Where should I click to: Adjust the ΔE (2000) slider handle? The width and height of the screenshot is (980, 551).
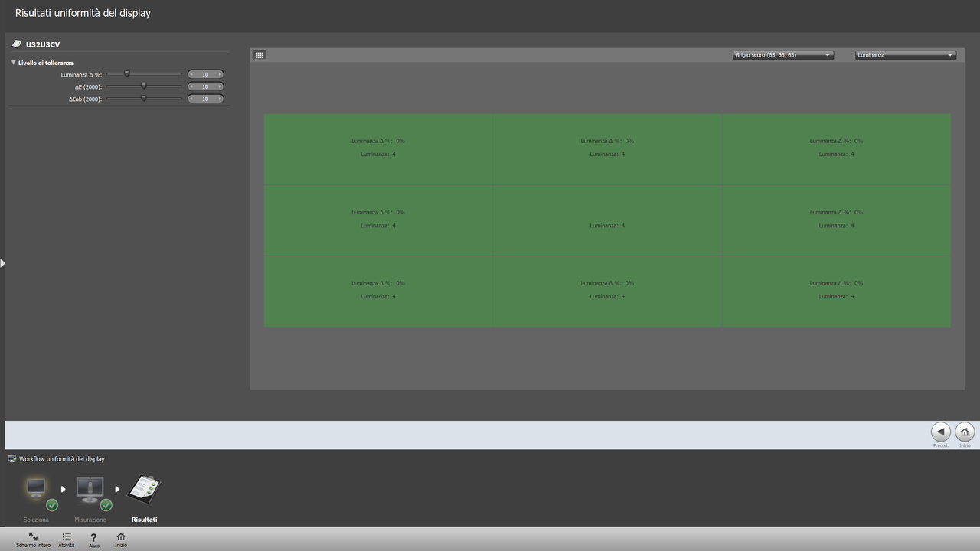144,86
